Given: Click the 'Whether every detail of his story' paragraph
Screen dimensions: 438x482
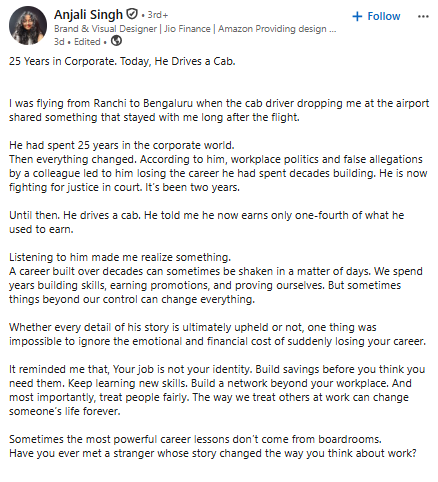Looking at the screenshot, I should pyautogui.click(x=217, y=334).
